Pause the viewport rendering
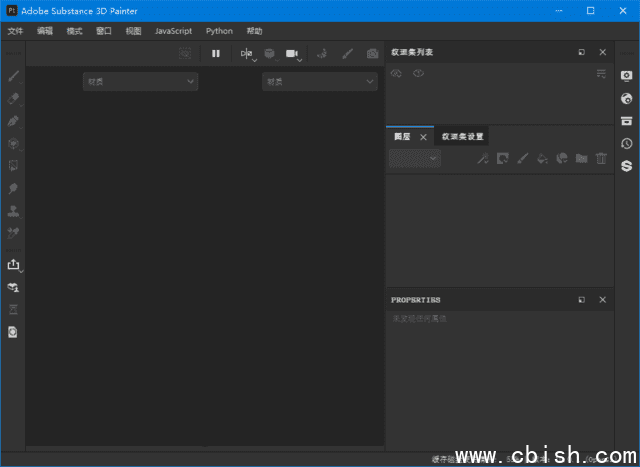This screenshot has width=640, height=467. pos(216,53)
